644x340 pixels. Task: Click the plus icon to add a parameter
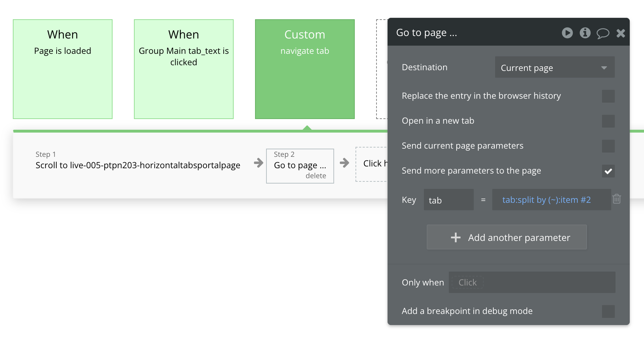point(456,237)
